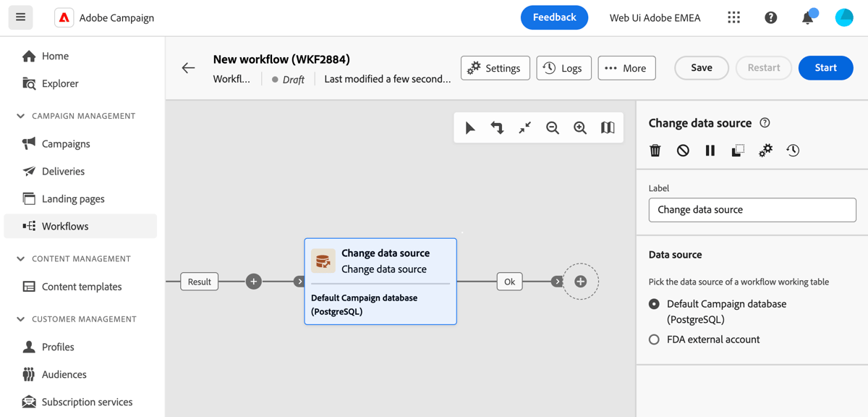The width and height of the screenshot is (868, 417).
Task: Open the workflow map overview icon
Action: pos(606,127)
